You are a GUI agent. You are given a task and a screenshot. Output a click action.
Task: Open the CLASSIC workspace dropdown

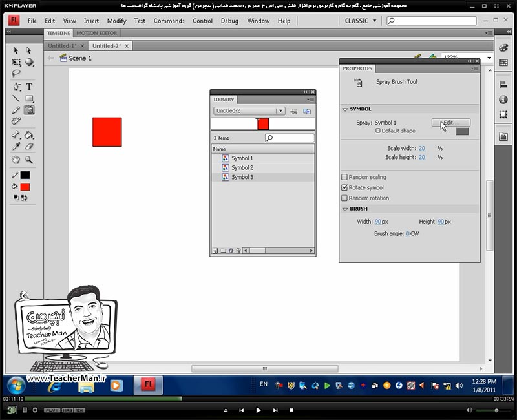coord(360,21)
